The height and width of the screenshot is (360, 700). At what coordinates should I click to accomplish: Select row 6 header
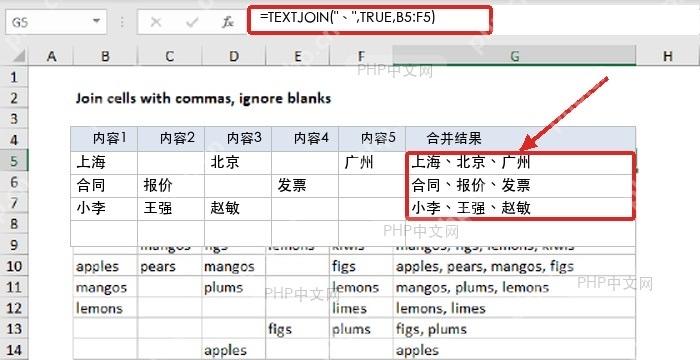[14, 182]
